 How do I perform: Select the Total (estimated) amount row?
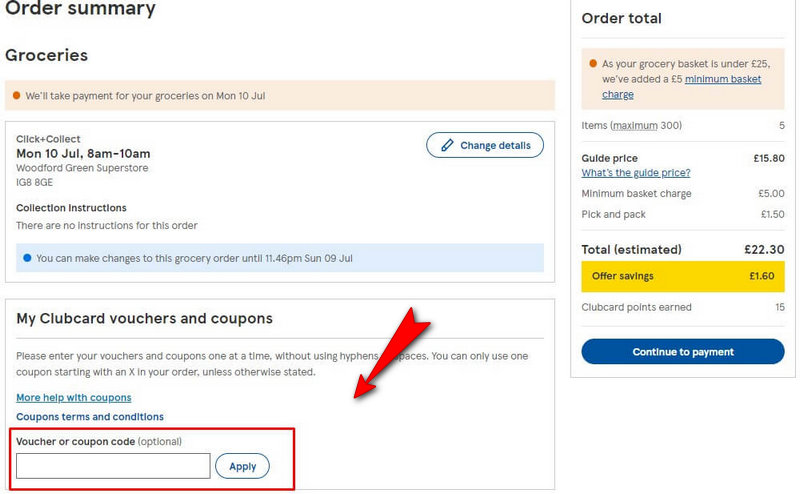(683, 250)
